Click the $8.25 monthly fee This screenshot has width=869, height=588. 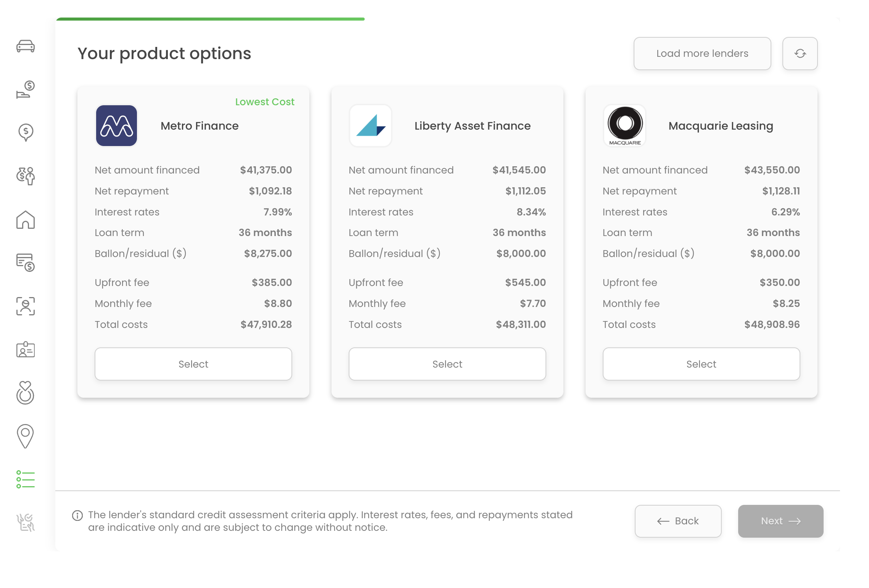click(786, 304)
